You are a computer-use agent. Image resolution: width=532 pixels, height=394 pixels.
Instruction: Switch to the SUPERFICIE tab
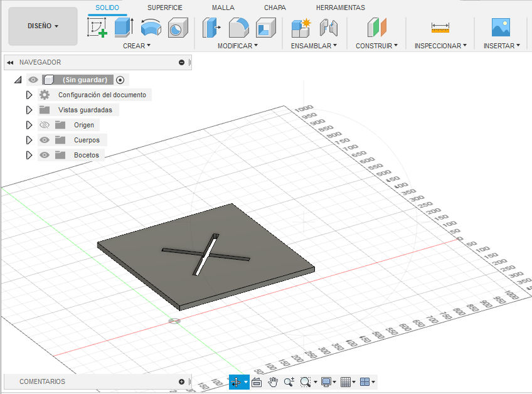[165, 8]
